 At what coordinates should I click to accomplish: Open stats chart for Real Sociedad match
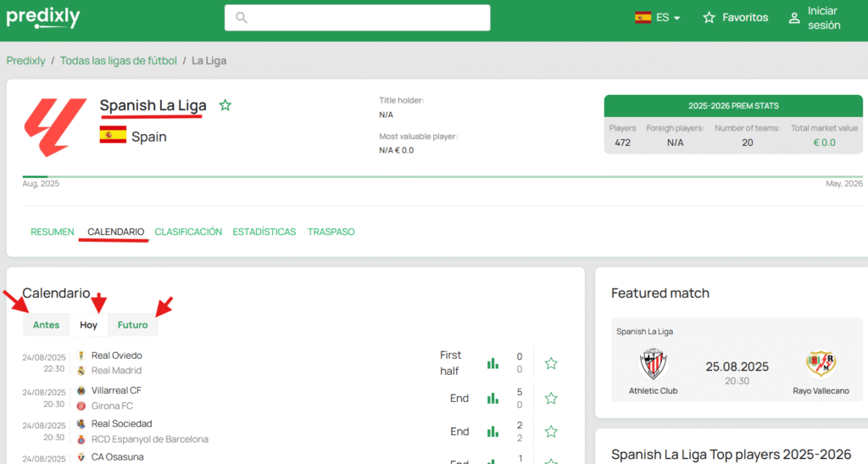click(492, 432)
